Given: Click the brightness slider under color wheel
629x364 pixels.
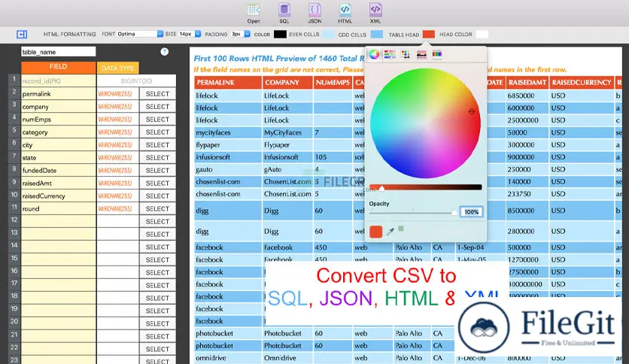Looking at the screenshot, I should (x=425, y=187).
